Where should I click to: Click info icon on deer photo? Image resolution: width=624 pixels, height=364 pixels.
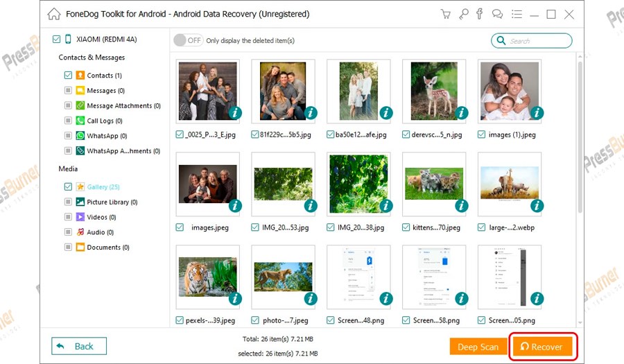pyautogui.click(x=462, y=113)
